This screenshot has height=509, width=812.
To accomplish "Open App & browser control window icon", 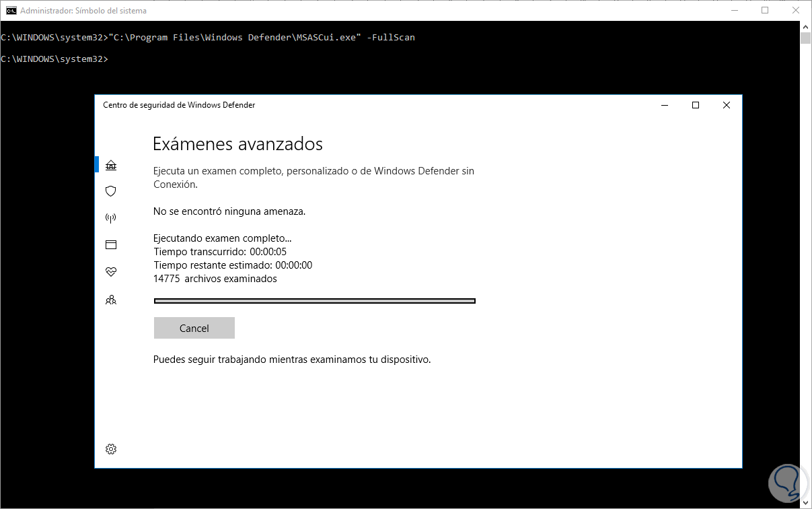I will 111,245.
